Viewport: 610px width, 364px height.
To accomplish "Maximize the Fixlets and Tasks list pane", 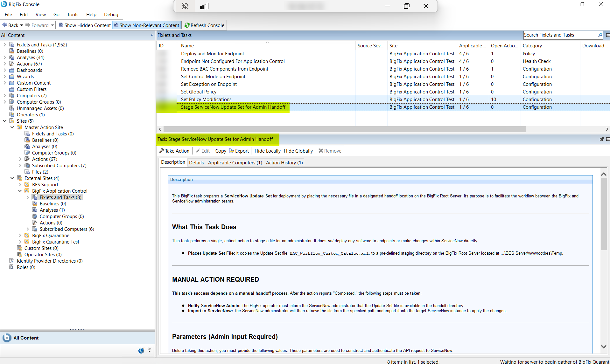I will click(x=608, y=35).
